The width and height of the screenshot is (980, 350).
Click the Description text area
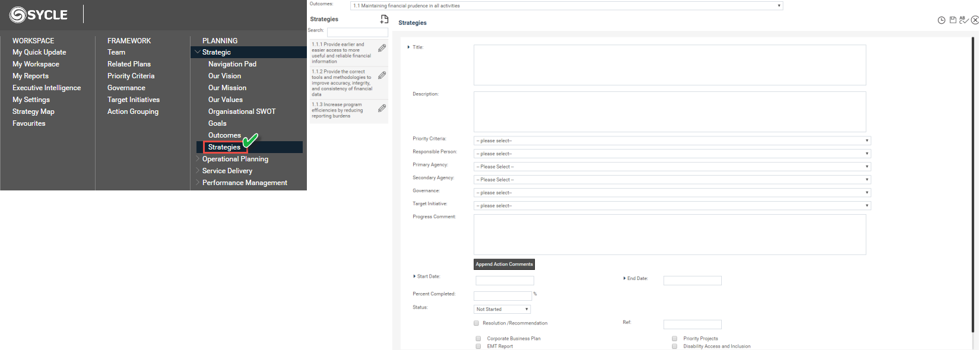(x=670, y=112)
